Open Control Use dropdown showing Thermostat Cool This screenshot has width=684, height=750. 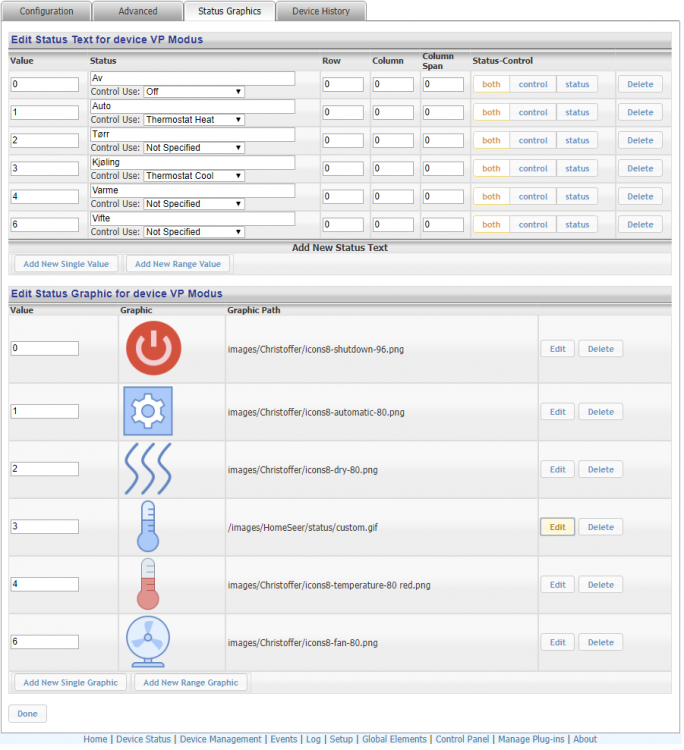click(194, 175)
